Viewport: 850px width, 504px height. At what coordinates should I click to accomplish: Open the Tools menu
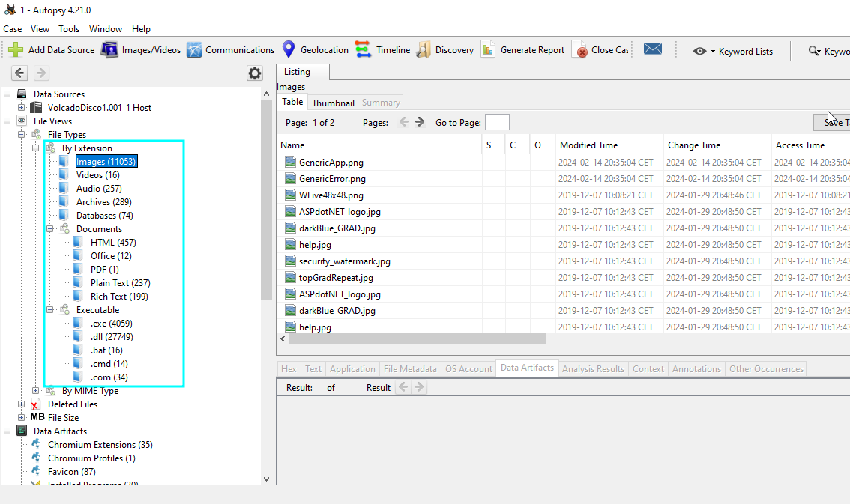pos(69,29)
